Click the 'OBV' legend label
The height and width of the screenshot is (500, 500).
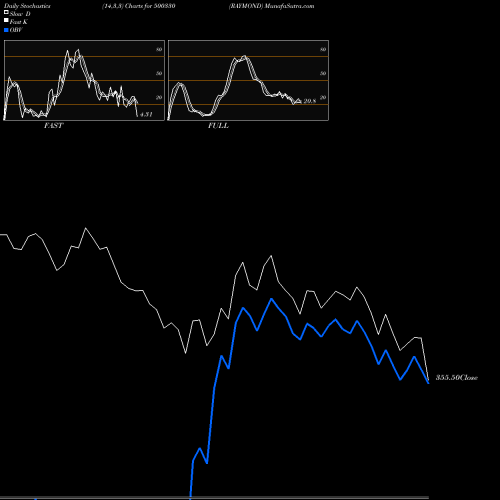point(16,30)
